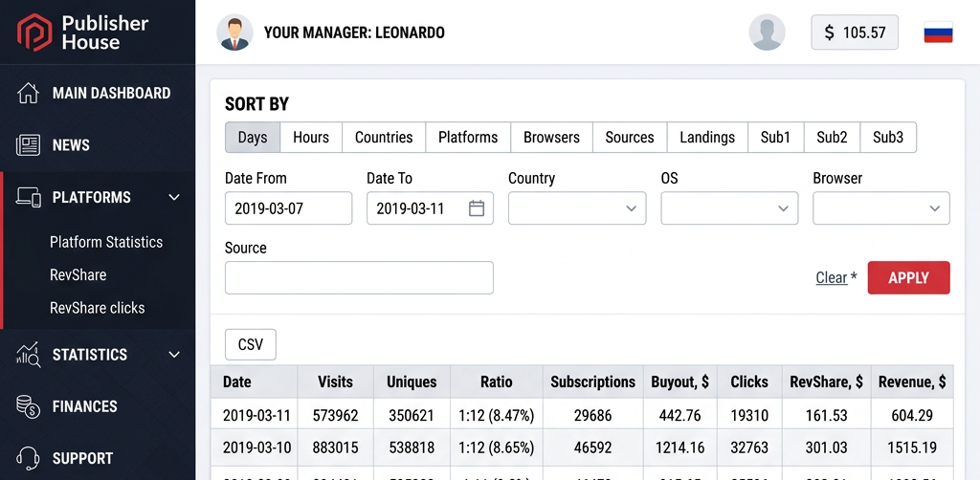This screenshot has width=980, height=480.
Task: Click the Clicks column header
Action: tap(749, 382)
